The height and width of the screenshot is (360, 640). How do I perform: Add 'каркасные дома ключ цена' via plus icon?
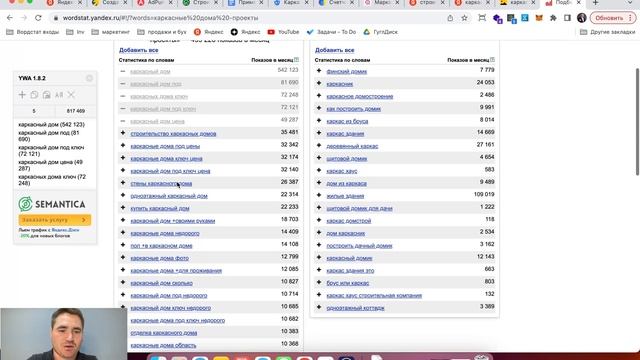tap(123, 158)
